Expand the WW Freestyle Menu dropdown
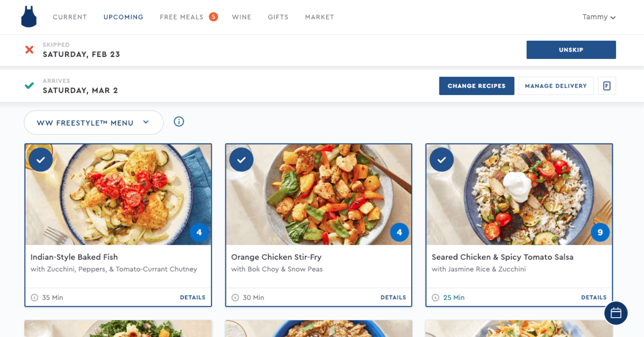Image resolution: width=644 pixels, height=337 pixels. (x=93, y=123)
